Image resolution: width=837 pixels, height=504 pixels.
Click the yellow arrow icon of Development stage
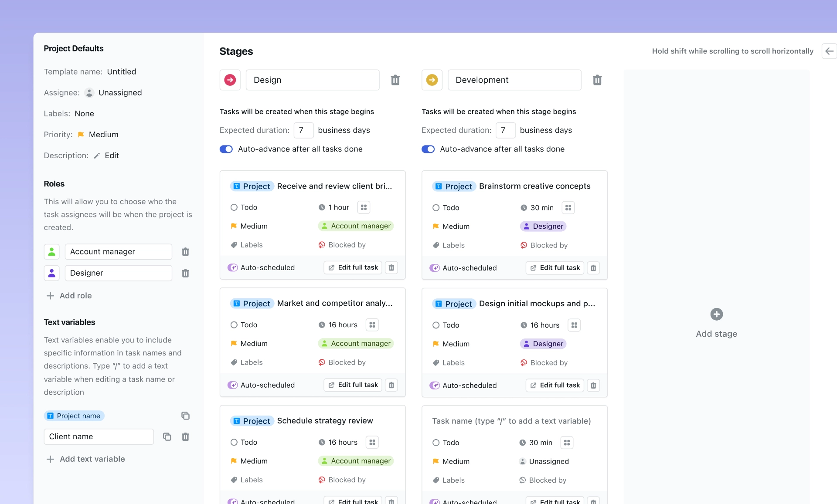pos(432,80)
